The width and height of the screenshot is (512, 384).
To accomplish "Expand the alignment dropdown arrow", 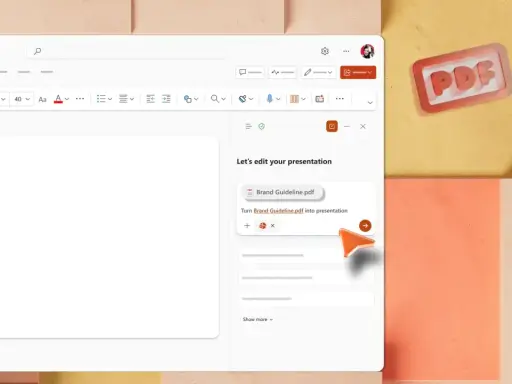I will pyautogui.click(x=132, y=99).
